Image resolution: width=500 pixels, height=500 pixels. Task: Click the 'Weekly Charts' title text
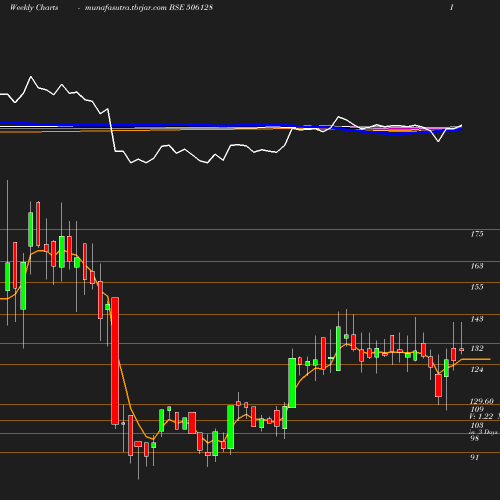tap(34, 7)
